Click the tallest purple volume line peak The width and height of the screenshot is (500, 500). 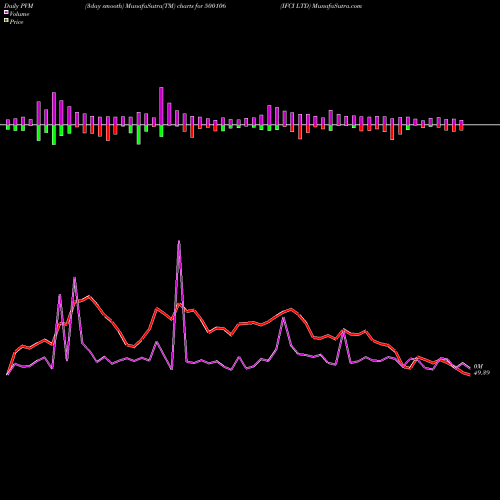[179, 241]
